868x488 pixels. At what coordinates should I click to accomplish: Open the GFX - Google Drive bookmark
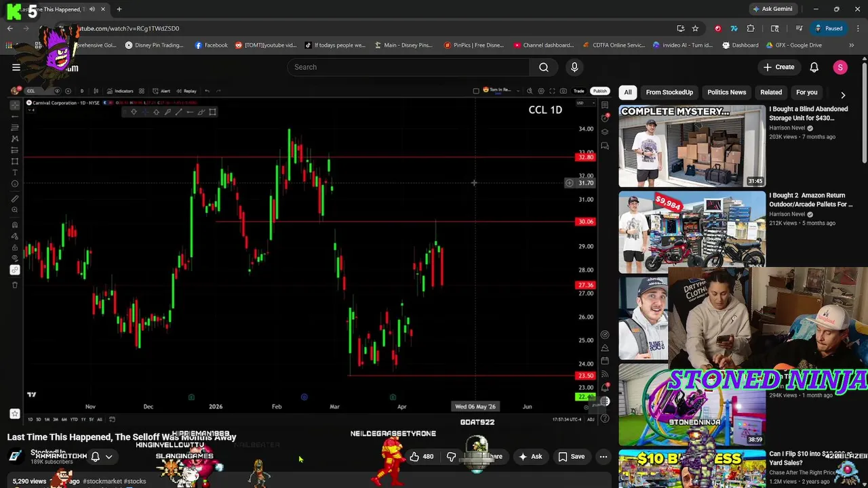[794, 45]
